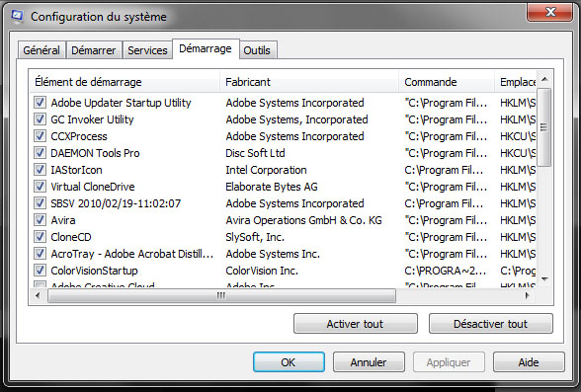
Task: Select the Adobe Updater Startup Utility row text
Action: (x=121, y=103)
